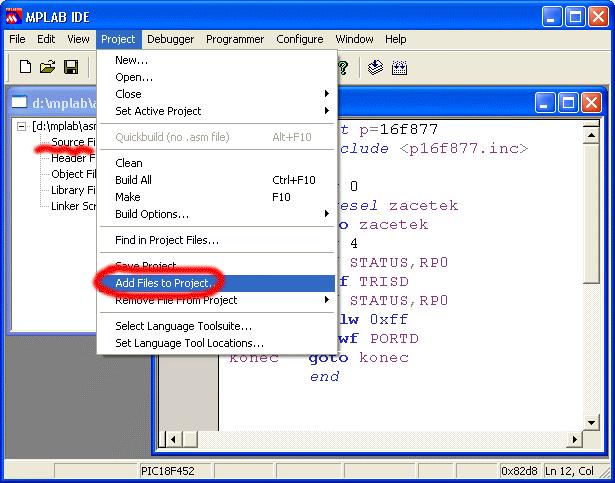Viewport: 615px width, 483px height.
Task: Click the New File toolbar icon
Action: 25,67
